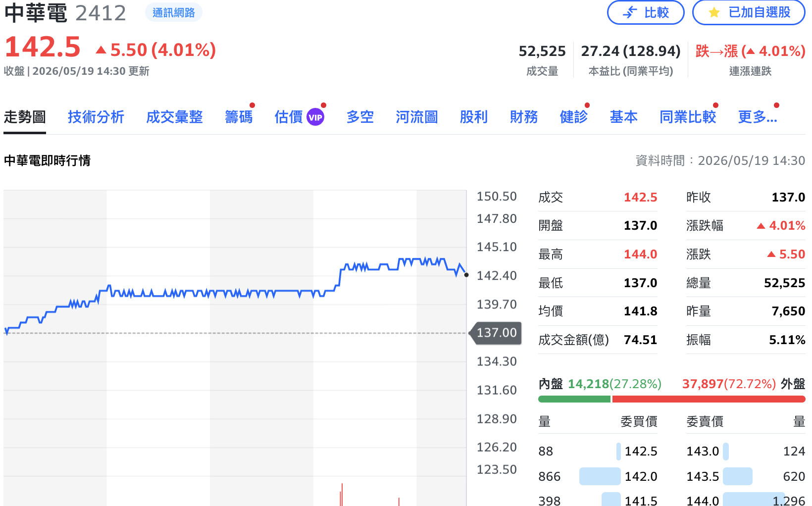Click the blue volume bar next to 866

click(x=600, y=476)
